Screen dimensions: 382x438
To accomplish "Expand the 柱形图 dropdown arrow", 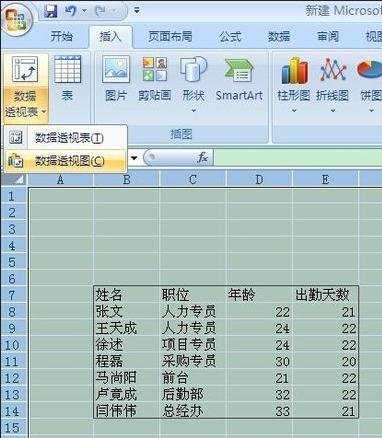I will (x=294, y=110).
